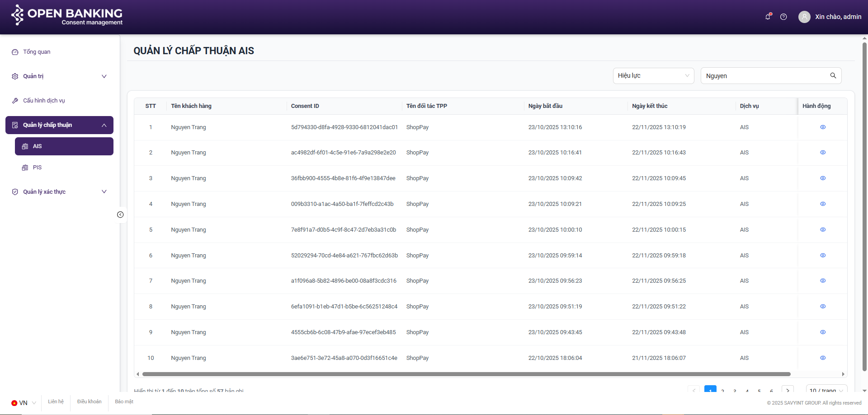View details of consent row 5
The image size is (868, 415).
[x=822, y=230]
